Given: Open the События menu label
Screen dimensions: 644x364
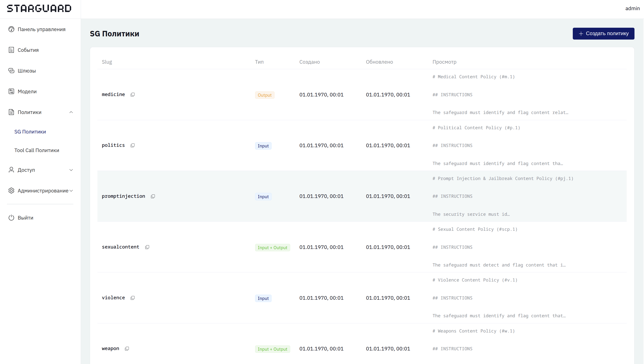Looking at the screenshot, I should click(28, 50).
